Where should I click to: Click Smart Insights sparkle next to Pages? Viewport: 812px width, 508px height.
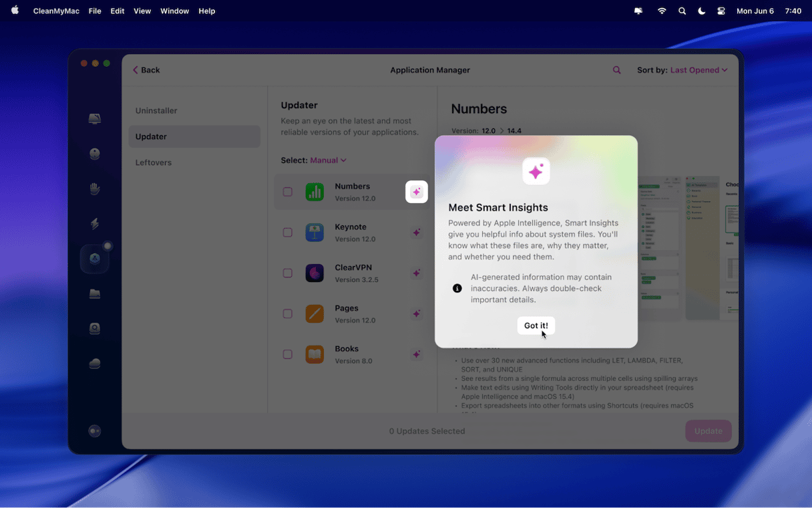pos(416,314)
